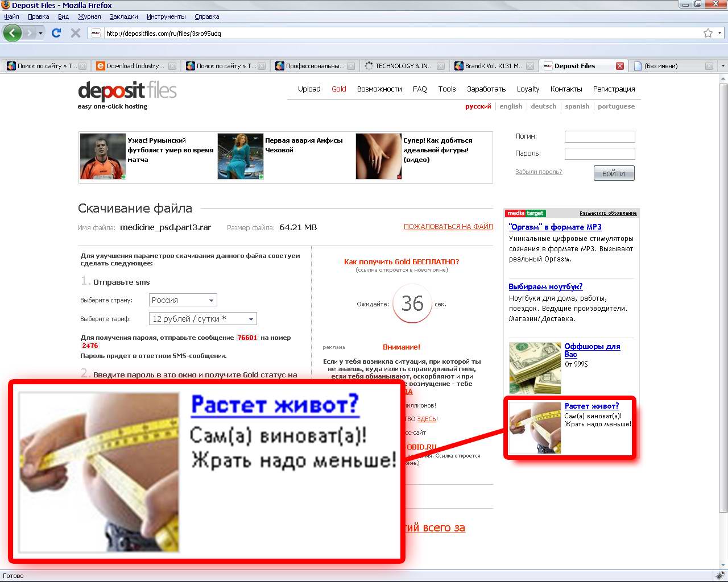The width and height of the screenshot is (728, 582).
Task: Open the Заработать link
Action: [x=486, y=89]
